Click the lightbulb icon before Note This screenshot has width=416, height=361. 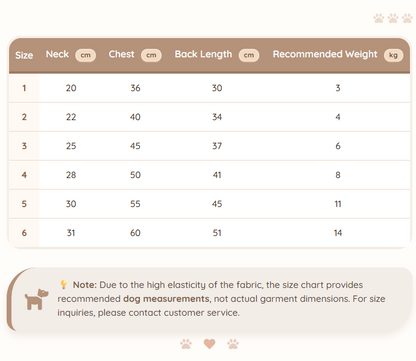pos(63,284)
